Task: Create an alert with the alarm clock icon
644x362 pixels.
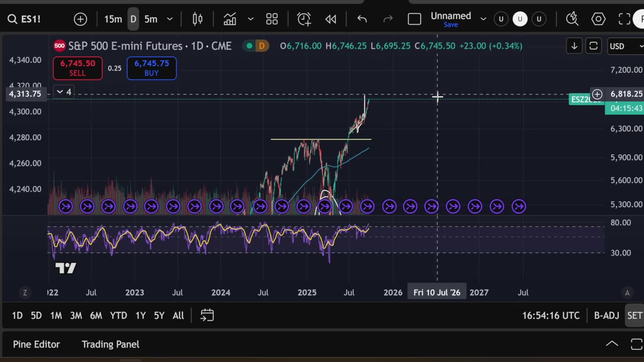Action: click(304, 19)
